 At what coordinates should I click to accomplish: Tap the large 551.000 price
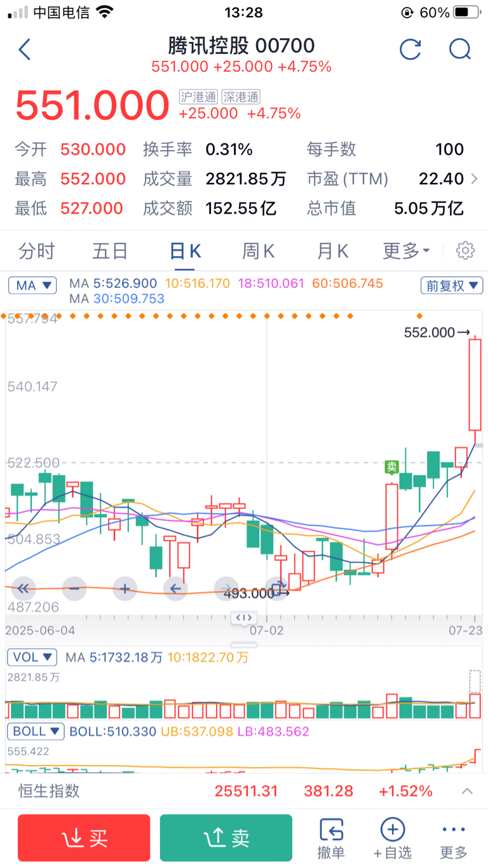point(93,105)
